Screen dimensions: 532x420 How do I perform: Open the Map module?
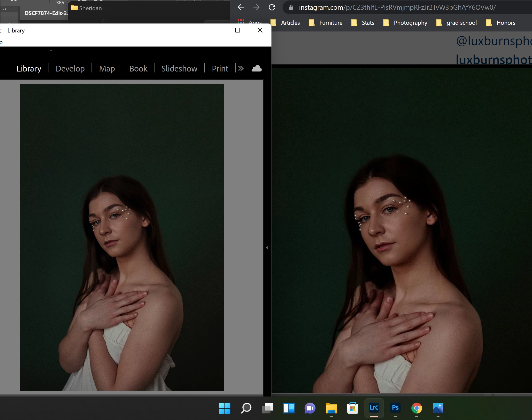coord(107,69)
